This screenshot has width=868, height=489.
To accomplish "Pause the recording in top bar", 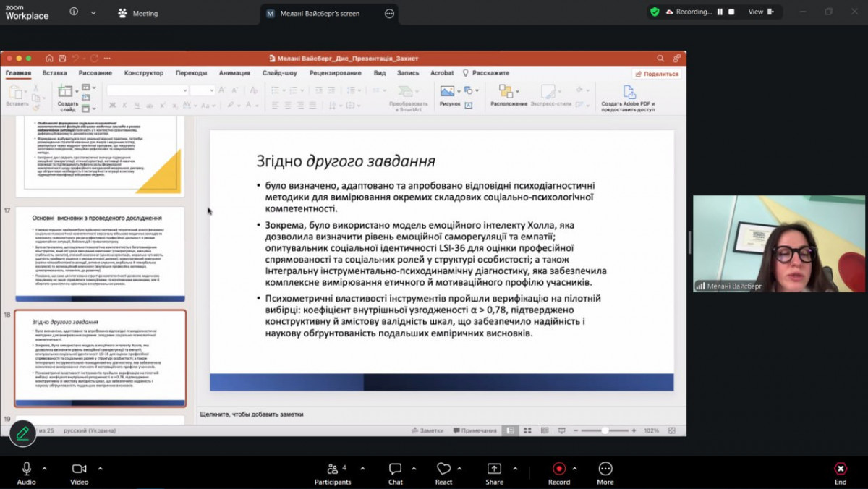I will pos(720,12).
